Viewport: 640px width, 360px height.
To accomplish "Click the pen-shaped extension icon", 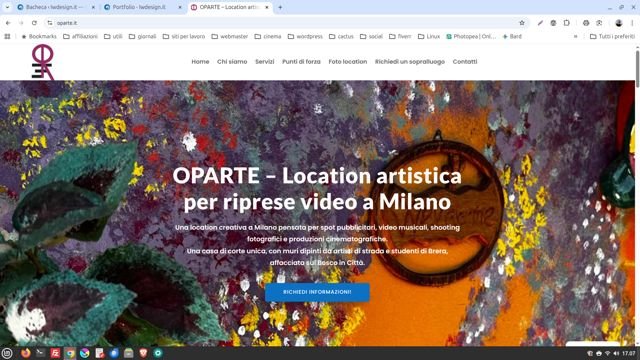I will pyautogui.click(x=540, y=23).
